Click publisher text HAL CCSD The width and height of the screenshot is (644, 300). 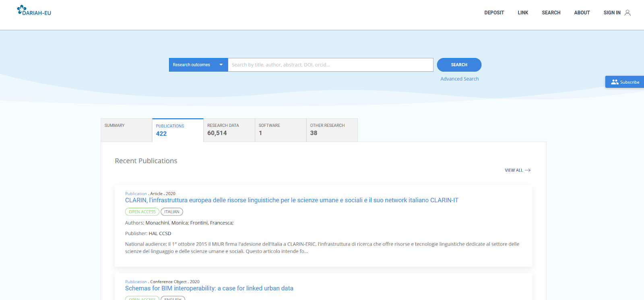(160, 234)
